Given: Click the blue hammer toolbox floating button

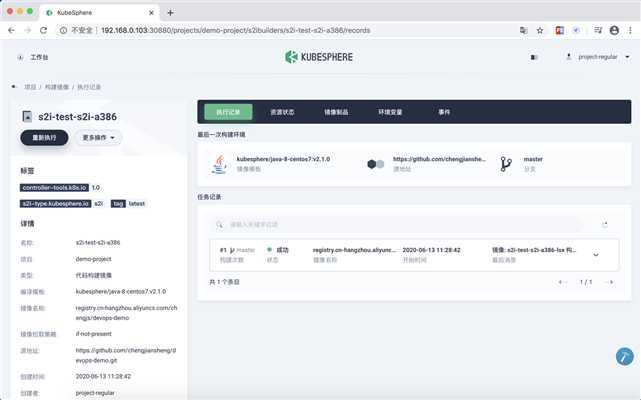Looking at the screenshot, I should point(625,357).
